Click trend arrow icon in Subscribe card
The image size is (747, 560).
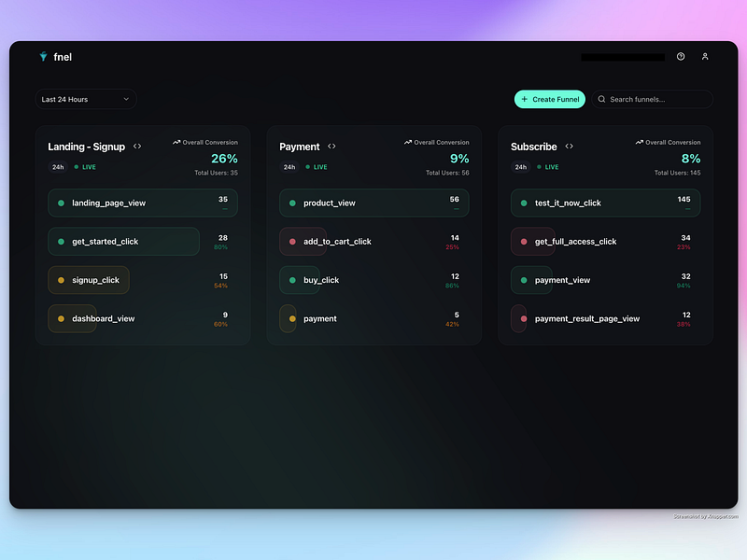[x=640, y=143]
